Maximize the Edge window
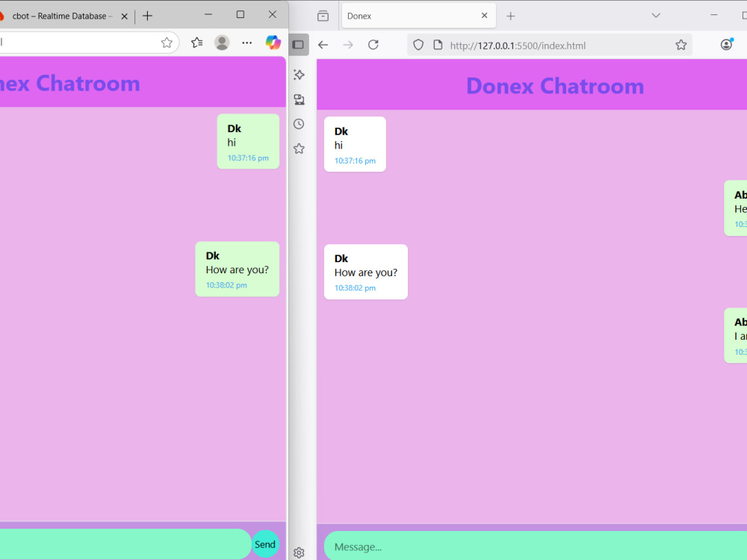 tap(240, 15)
